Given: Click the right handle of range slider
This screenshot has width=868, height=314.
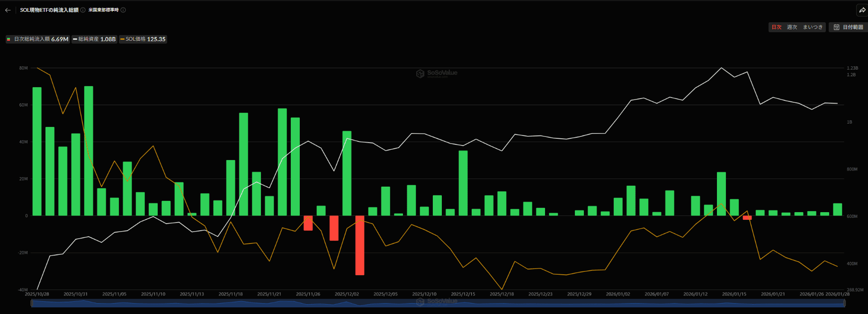Looking at the screenshot, I should click(x=844, y=303).
